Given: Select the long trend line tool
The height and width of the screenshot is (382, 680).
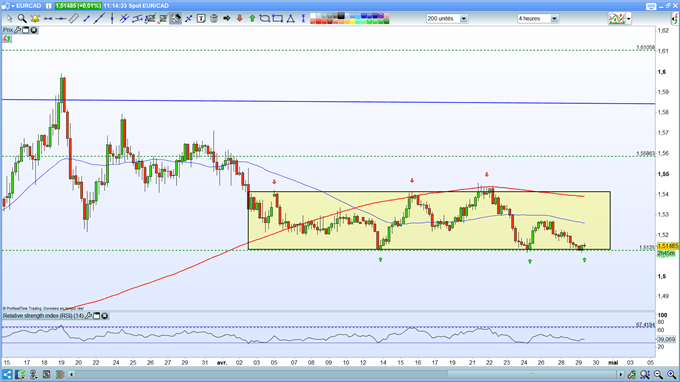Looking at the screenshot, I should pyautogui.click(x=99, y=18).
